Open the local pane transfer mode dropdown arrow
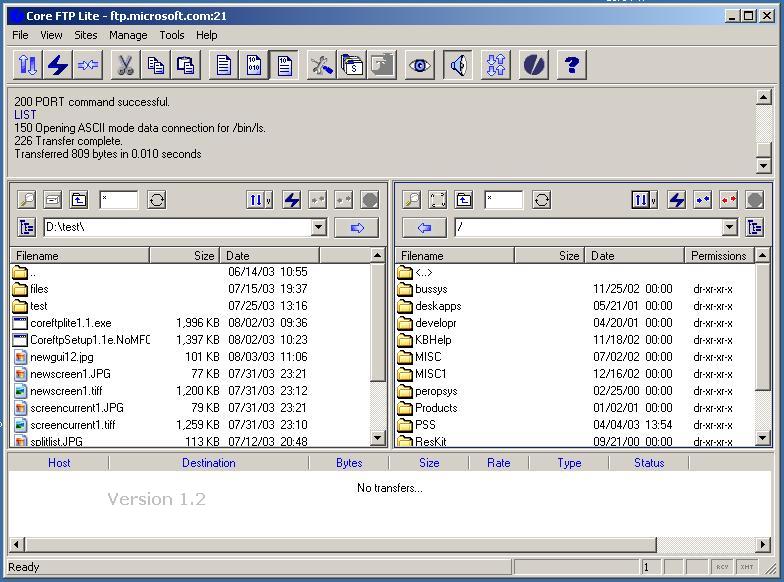Screen dimensions: 784x582 (x=268, y=200)
